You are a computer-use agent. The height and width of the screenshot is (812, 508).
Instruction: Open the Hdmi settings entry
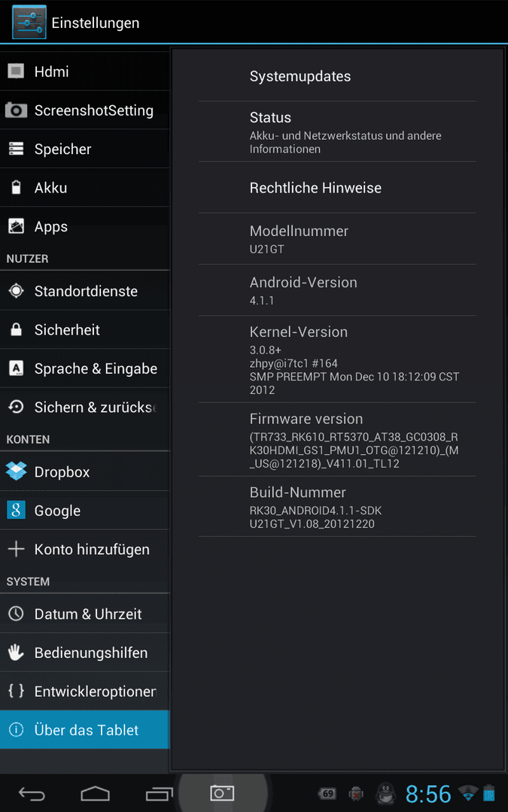pyautogui.click(x=85, y=71)
